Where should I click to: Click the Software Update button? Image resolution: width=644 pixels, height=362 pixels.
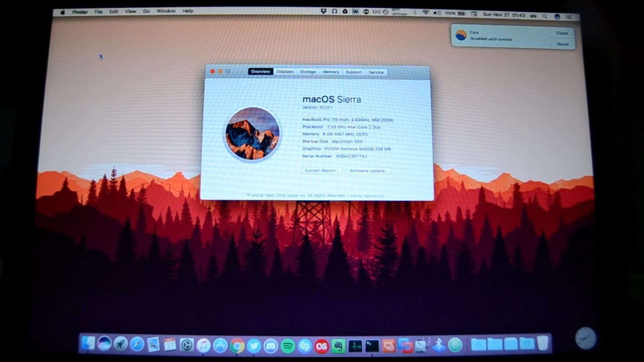tap(369, 171)
